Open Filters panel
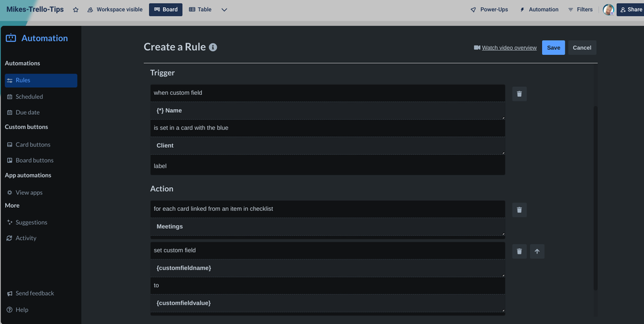 coord(580,10)
